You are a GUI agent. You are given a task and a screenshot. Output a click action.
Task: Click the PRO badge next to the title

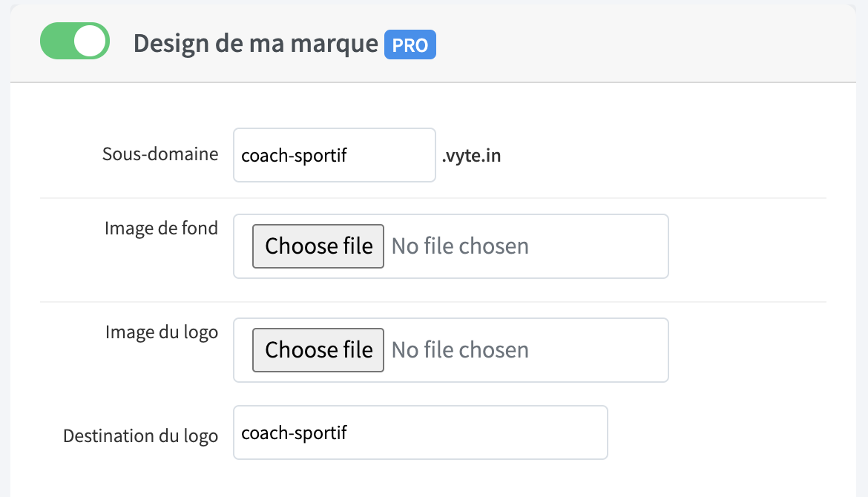(x=410, y=45)
